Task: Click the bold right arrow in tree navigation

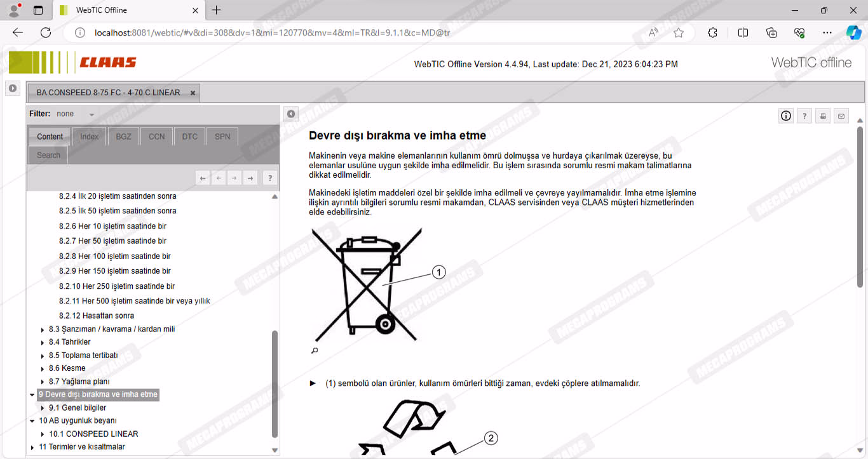Action: (250, 178)
